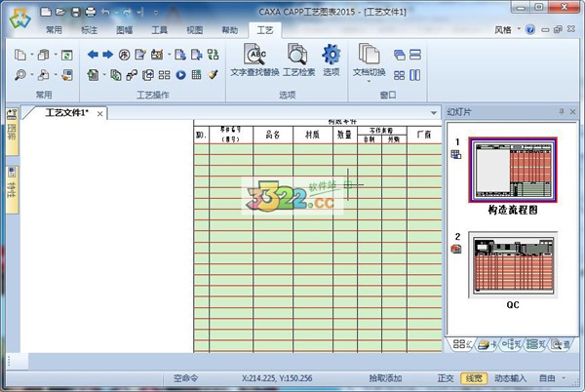
Task: Click the document with green up-arrow icon
Action: click(93, 75)
